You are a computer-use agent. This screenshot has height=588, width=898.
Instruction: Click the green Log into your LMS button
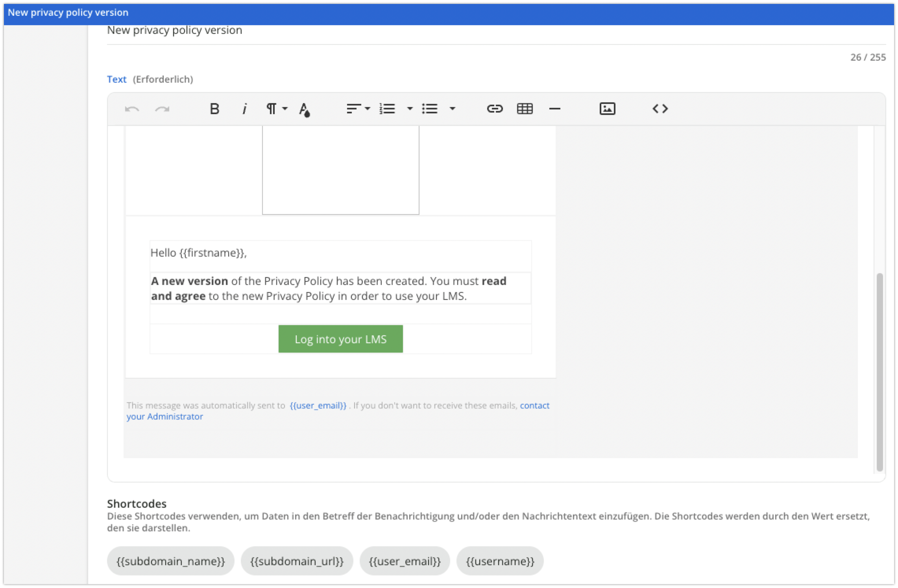pos(340,339)
